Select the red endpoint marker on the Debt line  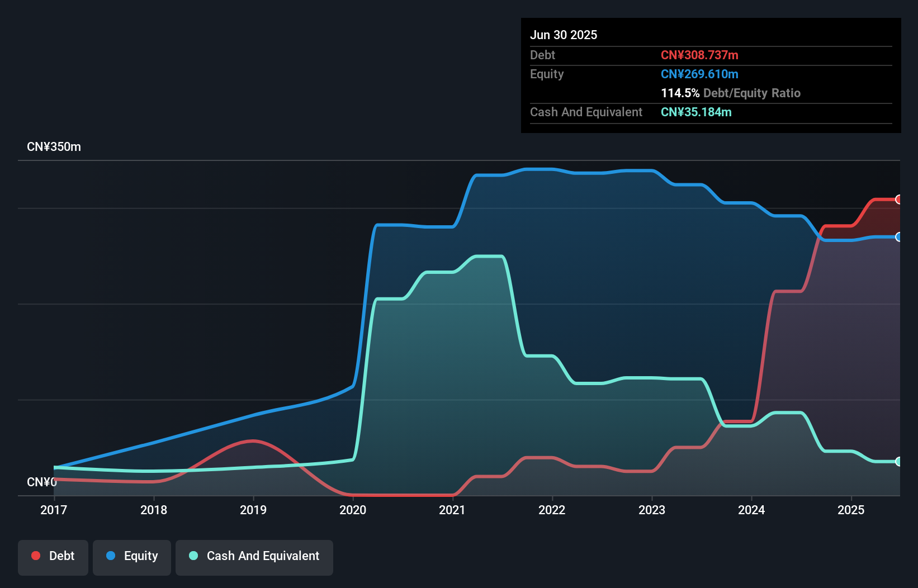pos(899,199)
